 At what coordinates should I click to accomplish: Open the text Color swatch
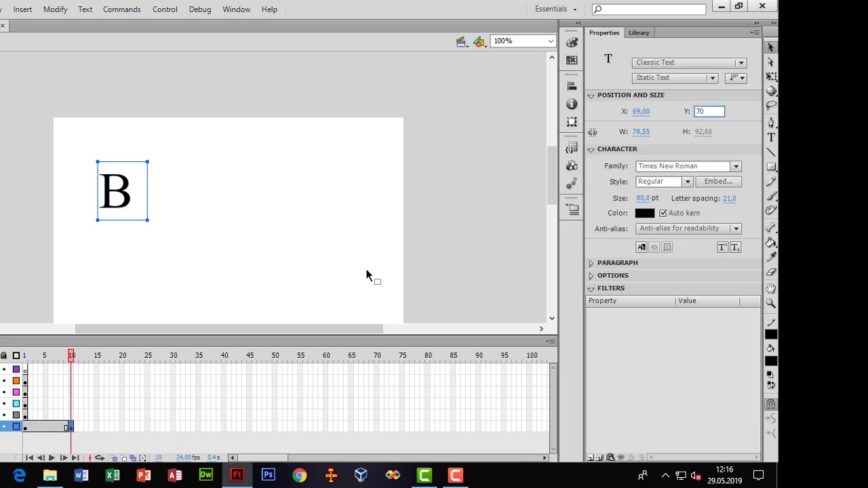tap(645, 213)
